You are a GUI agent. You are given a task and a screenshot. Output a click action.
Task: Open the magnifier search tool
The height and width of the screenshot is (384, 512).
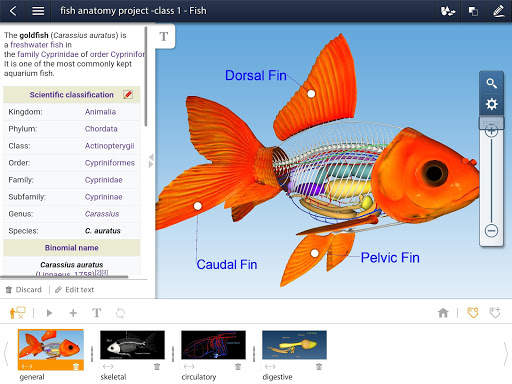click(491, 83)
